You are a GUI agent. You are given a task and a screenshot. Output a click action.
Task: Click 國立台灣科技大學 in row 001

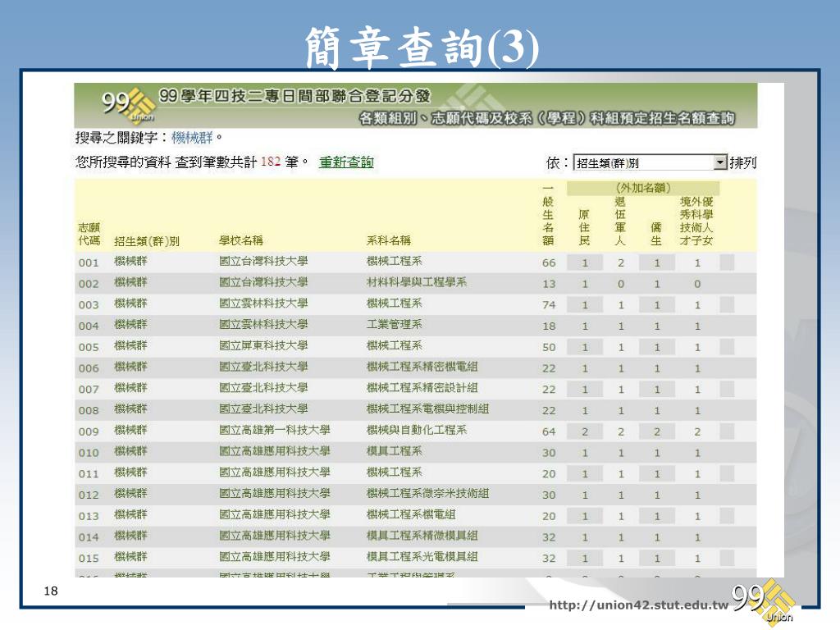click(x=263, y=262)
